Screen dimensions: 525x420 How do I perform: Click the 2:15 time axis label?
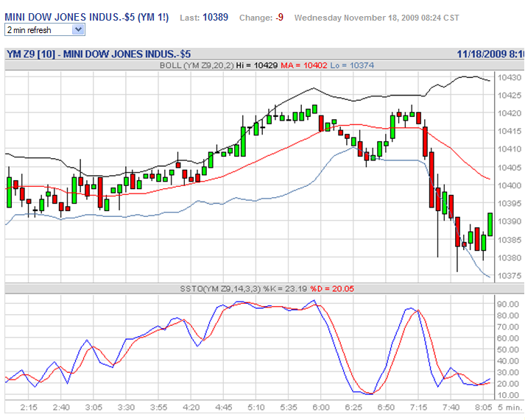(29, 407)
